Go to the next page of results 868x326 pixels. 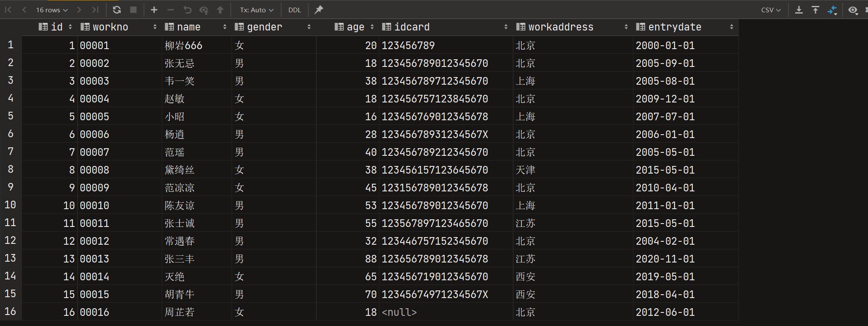point(79,10)
